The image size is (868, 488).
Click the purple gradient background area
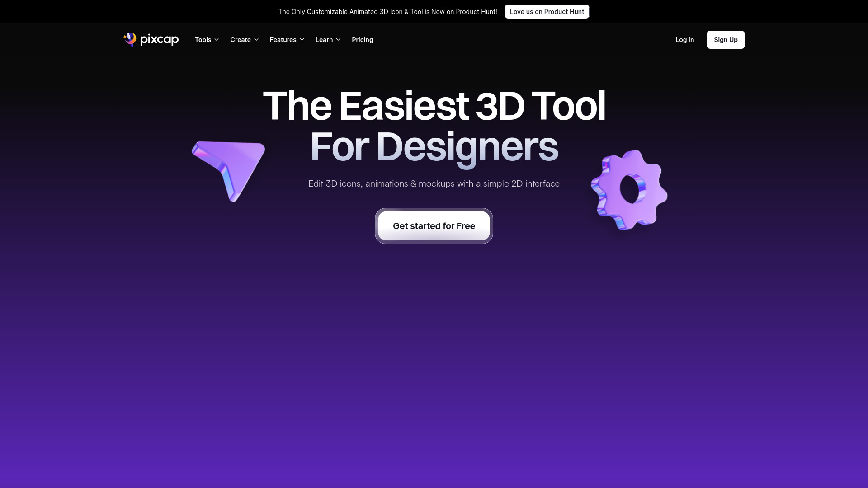point(434,357)
